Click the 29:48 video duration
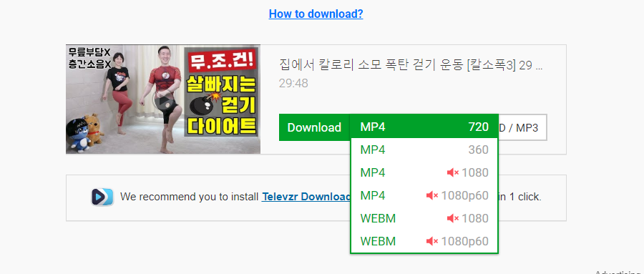The width and height of the screenshot is (644, 274). pos(293,84)
